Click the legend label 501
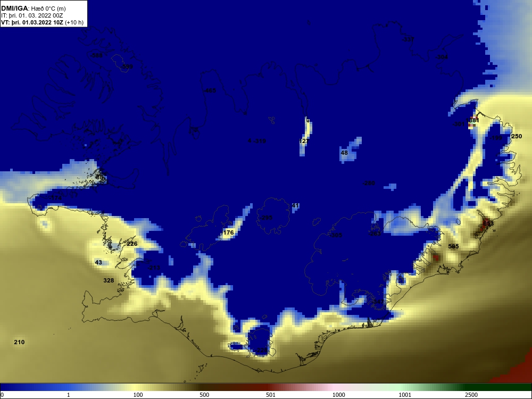532x399 pixels. point(271,395)
